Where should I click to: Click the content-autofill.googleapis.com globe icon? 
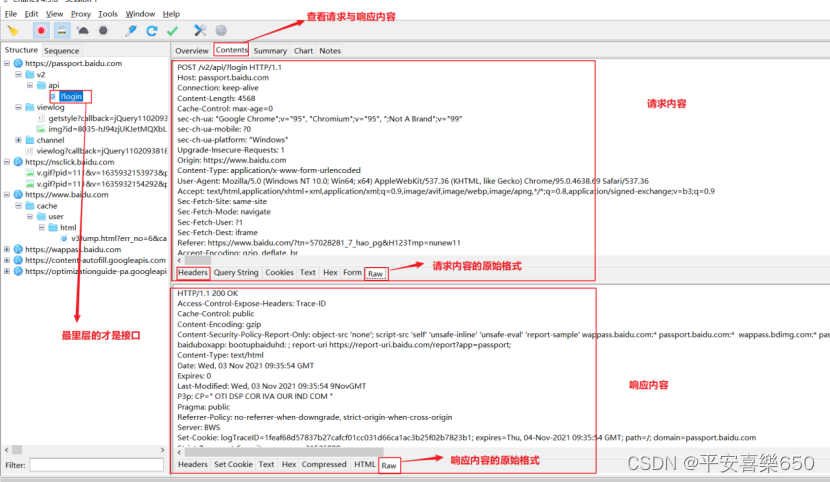click(18, 260)
